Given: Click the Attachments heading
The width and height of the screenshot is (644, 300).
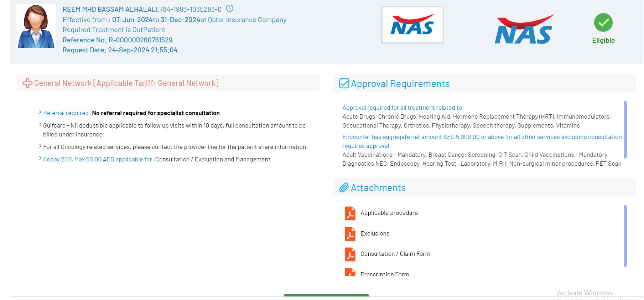Looking at the screenshot, I should tap(378, 187).
